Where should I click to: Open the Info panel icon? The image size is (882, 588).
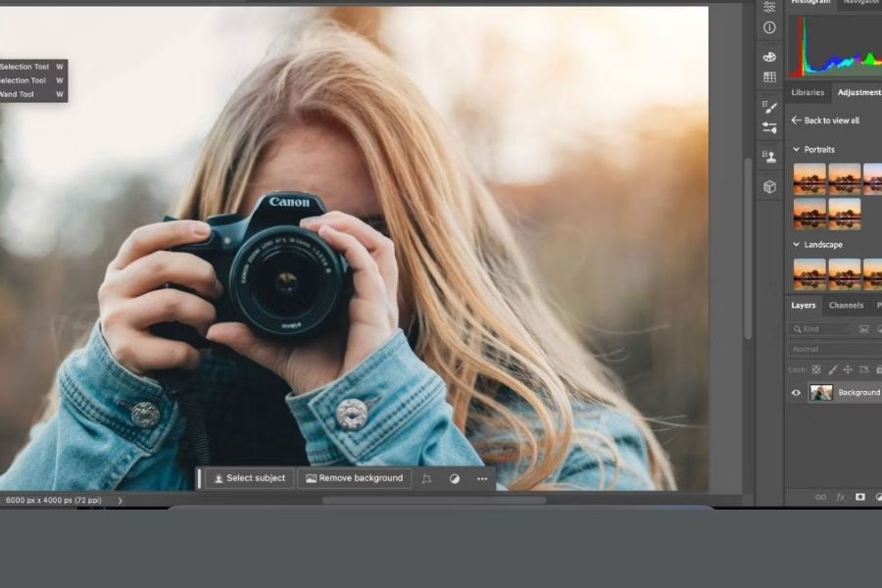click(769, 28)
